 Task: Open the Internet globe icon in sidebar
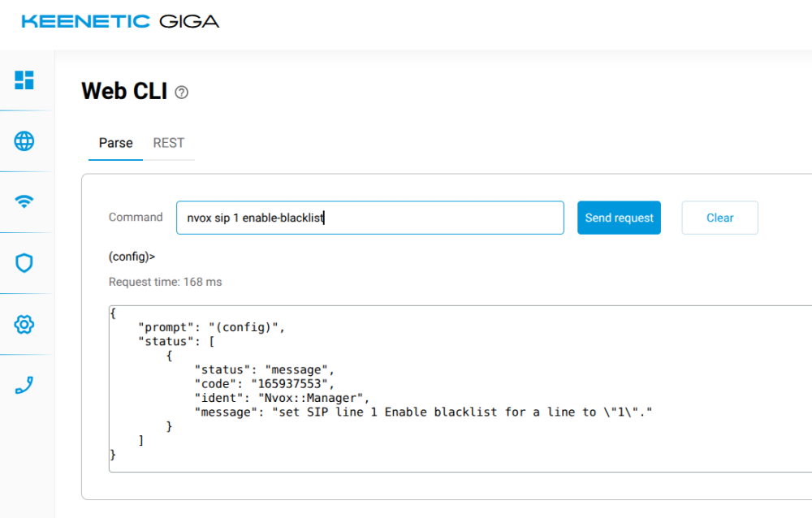[24, 141]
